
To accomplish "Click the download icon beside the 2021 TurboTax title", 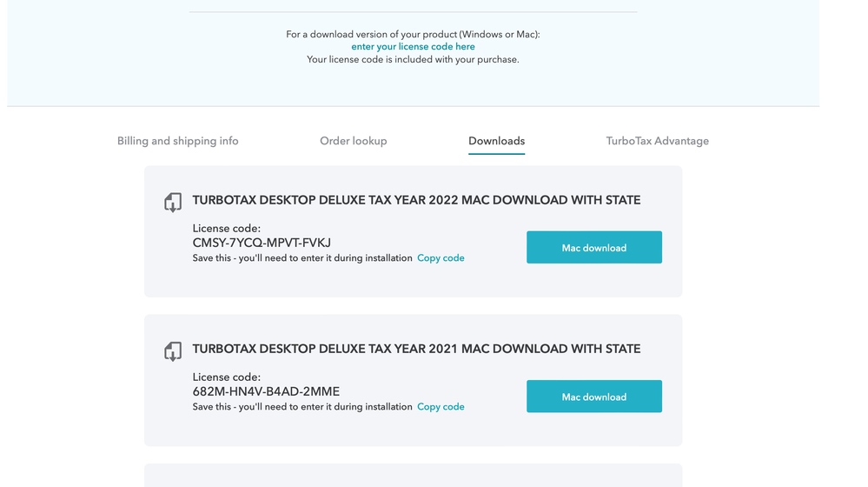I will pos(173,351).
